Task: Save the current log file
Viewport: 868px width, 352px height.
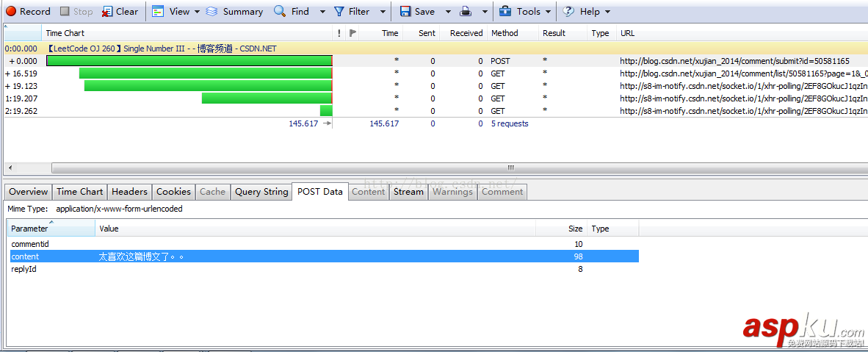Action: [x=416, y=11]
